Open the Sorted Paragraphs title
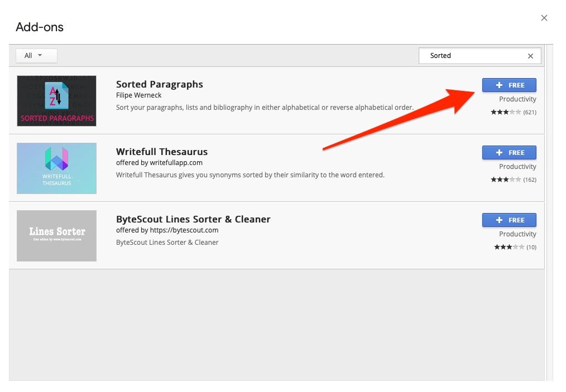The image size is (566, 392). tap(160, 84)
